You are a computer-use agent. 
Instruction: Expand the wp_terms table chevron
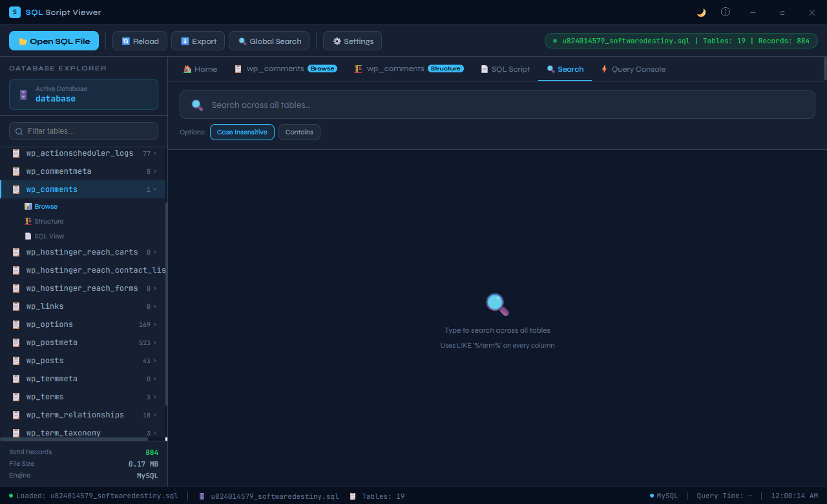coord(155,397)
